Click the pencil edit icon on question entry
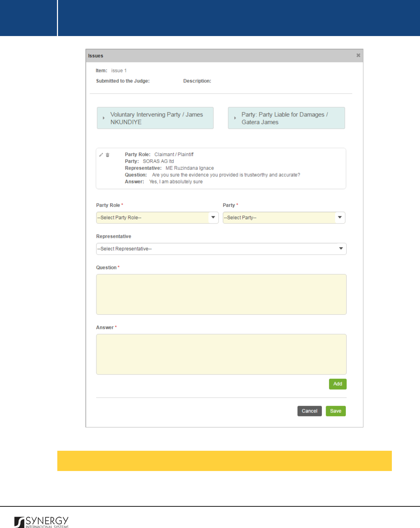This screenshot has width=420, height=528. pos(101,155)
